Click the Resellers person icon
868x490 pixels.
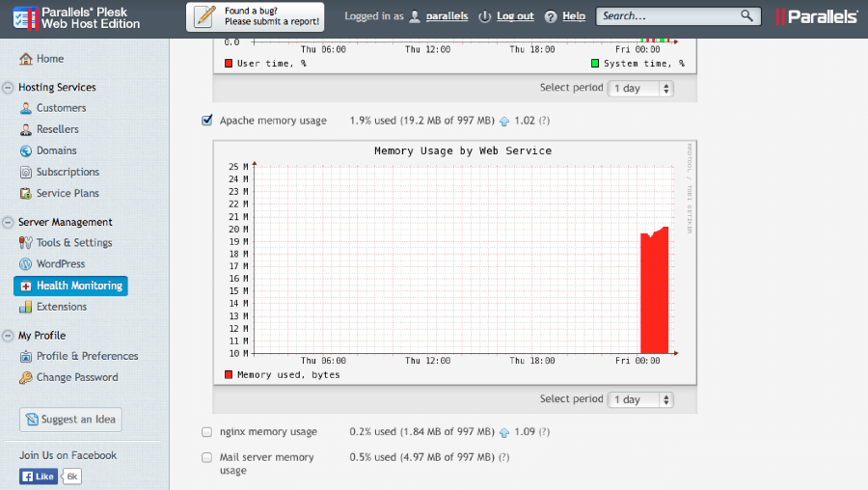(25, 129)
